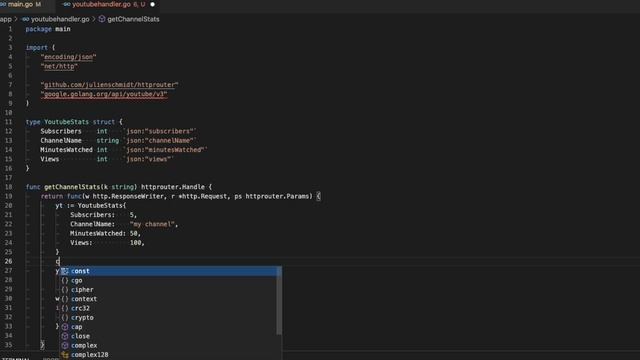Click the module icon beside cipher
Screen dimensions: 640x360
(x=64, y=290)
